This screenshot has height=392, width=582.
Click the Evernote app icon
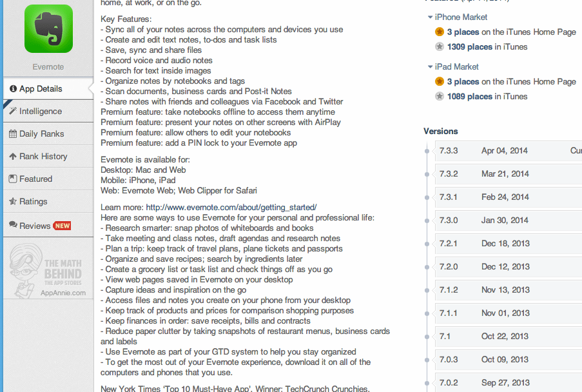(x=48, y=28)
